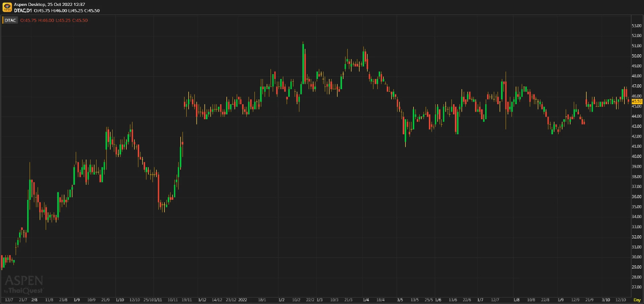Viewport: 644px width, 304px height.
Task: Click the 1/12 date axis label
Action: (x=202, y=299)
